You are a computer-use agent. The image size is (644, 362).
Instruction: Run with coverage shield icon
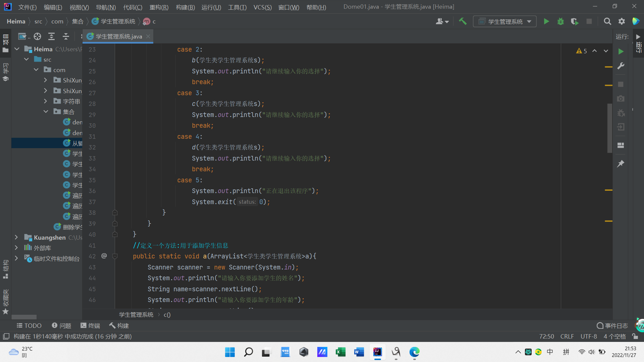[x=575, y=21]
